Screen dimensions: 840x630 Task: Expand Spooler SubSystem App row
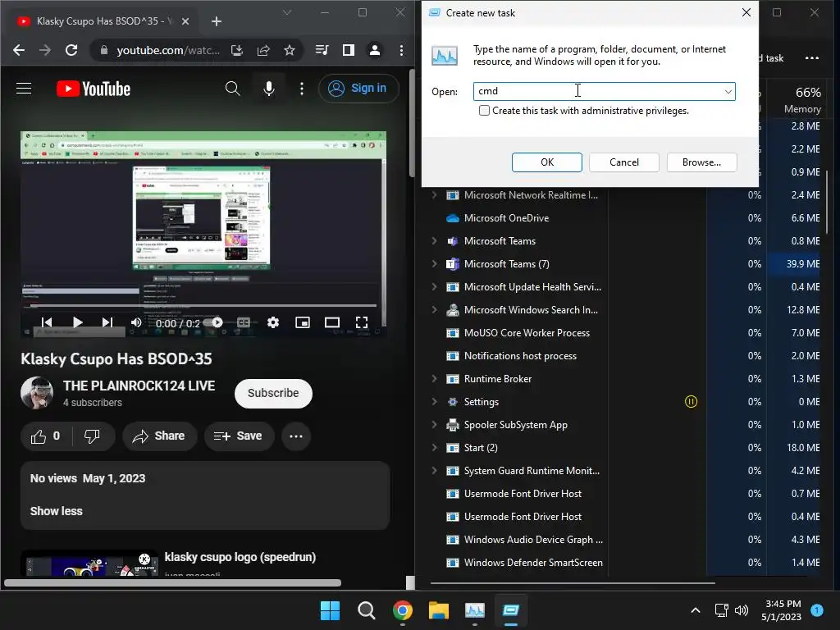434,426
